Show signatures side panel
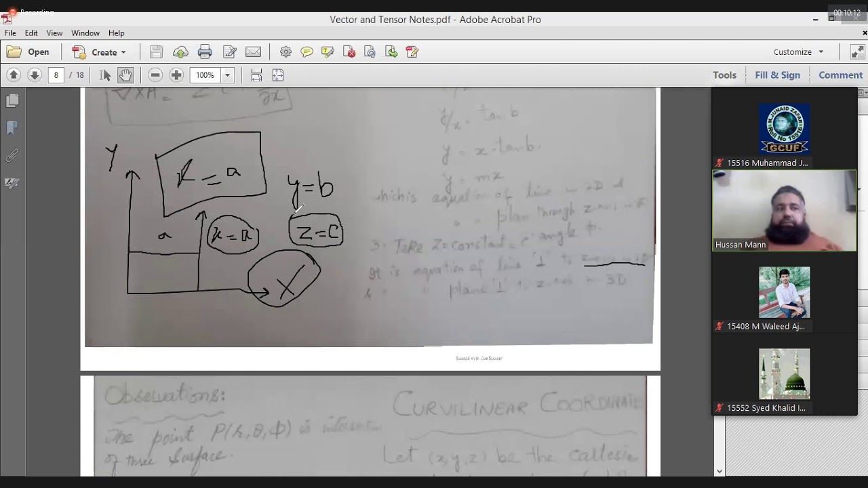Image resolution: width=868 pixels, height=488 pixels. click(x=12, y=183)
